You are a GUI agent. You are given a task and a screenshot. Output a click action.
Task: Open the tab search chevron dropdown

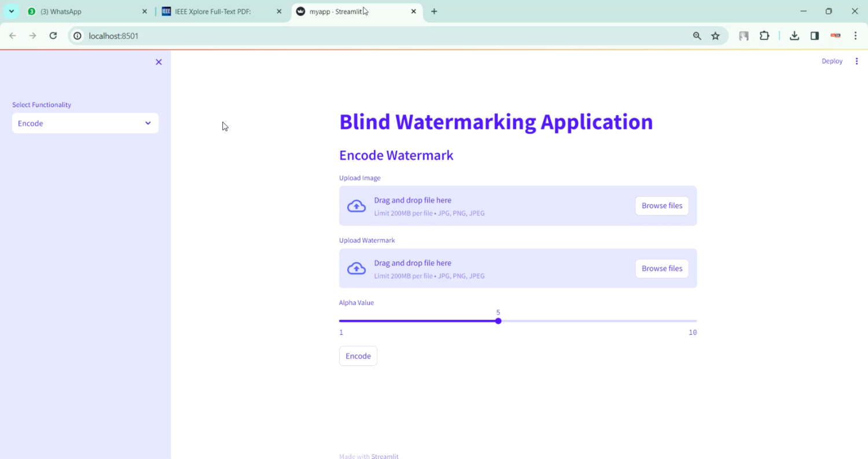(12, 12)
